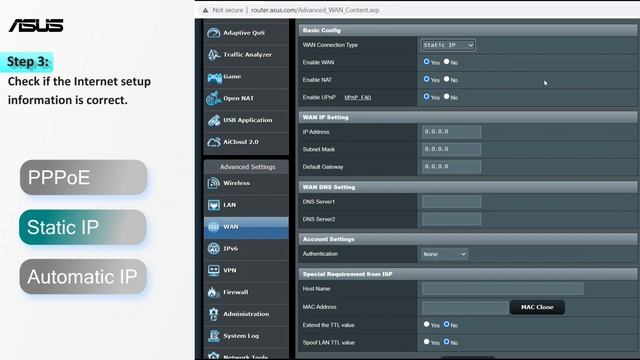
Task: Select No for Enable NAT
Action: click(447, 79)
